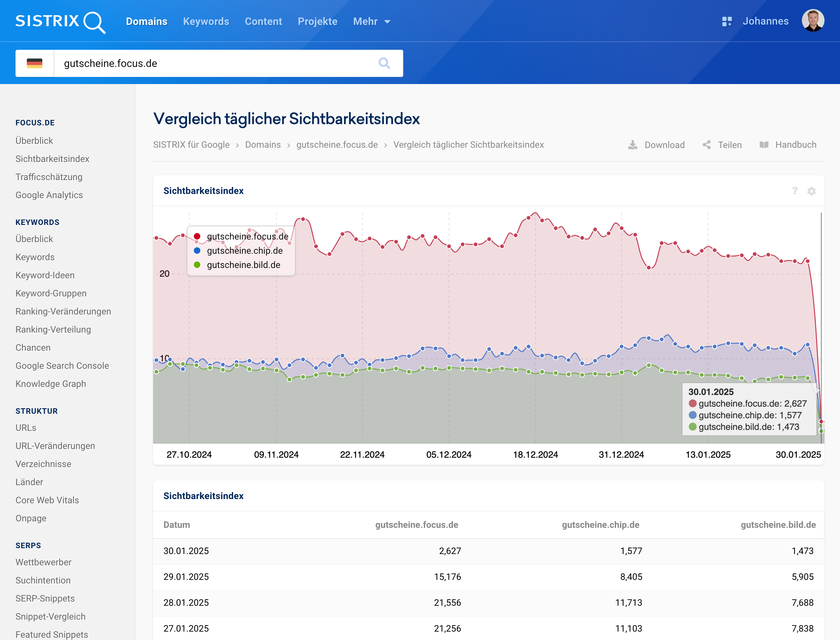Click the Johannes user name
840x640 pixels.
pyautogui.click(x=765, y=21)
